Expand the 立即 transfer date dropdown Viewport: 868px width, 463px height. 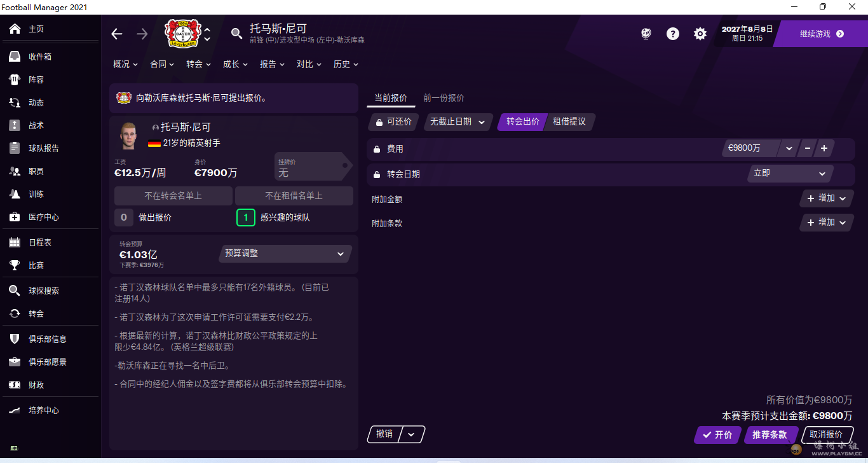coord(789,174)
